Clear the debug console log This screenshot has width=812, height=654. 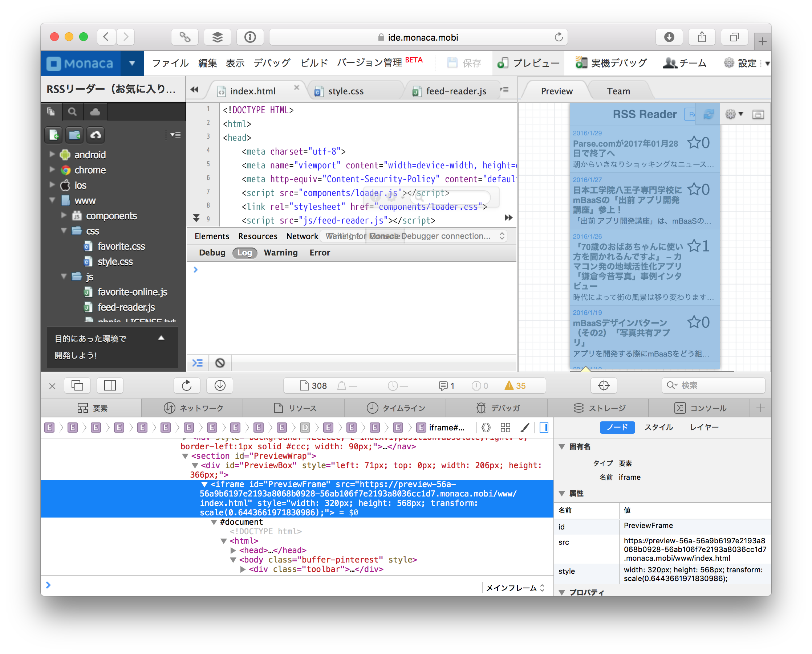220,363
